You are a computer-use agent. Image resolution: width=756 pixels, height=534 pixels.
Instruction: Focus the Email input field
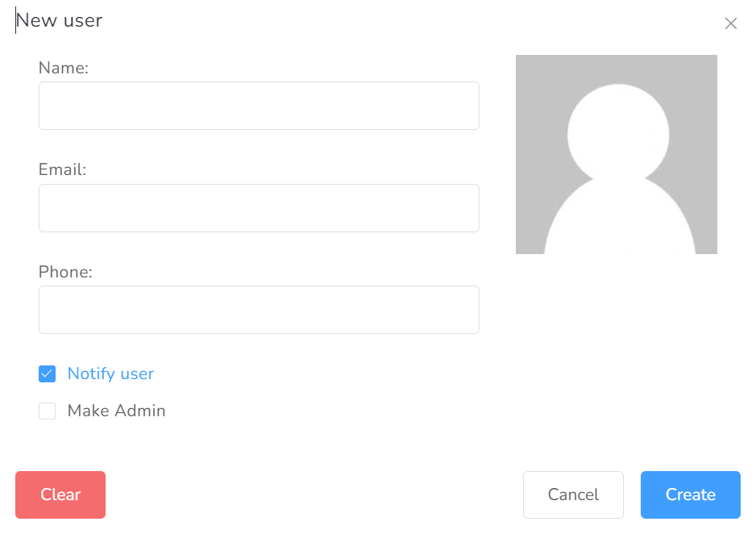coord(259,208)
